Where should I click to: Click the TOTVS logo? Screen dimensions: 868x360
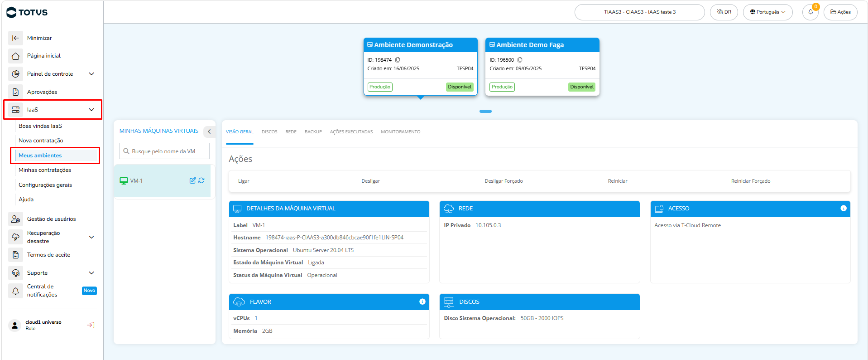point(27,12)
